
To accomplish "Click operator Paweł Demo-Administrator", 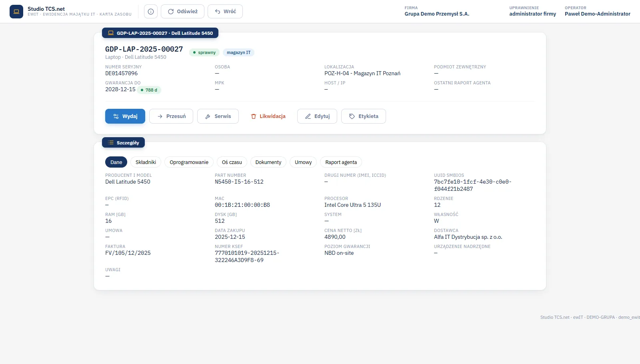I will pyautogui.click(x=598, y=14).
